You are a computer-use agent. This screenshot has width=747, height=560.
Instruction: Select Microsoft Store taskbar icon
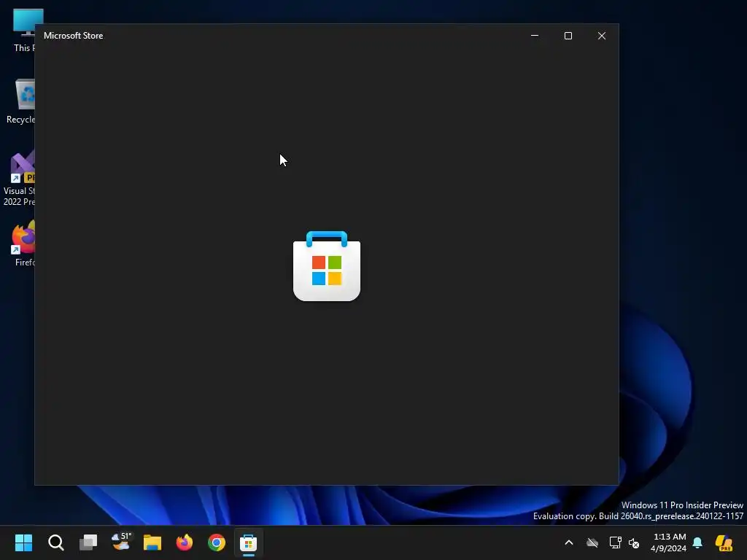point(248,542)
